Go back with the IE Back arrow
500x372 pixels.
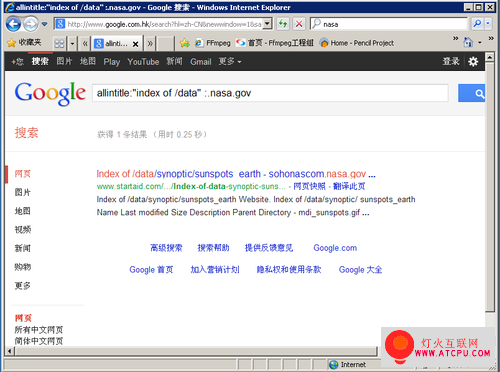click(14, 24)
